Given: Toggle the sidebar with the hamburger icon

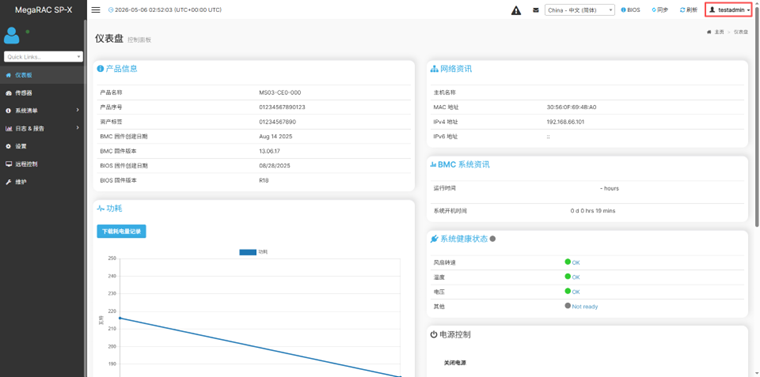Looking at the screenshot, I should pos(96,10).
